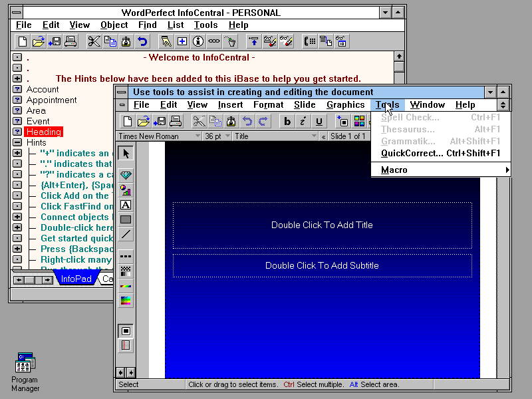Image resolution: width=532 pixels, height=399 pixels.
Task: Open the fill pattern tool
Action: [126, 271]
